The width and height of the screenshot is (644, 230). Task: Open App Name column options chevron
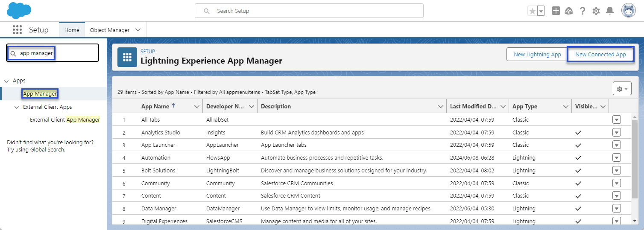tap(196, 106)
